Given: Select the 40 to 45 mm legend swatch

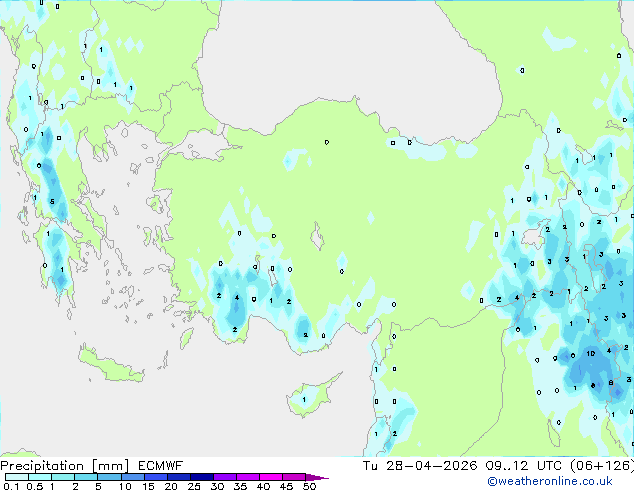Looking at the screenshot, I should pos(271,477).
